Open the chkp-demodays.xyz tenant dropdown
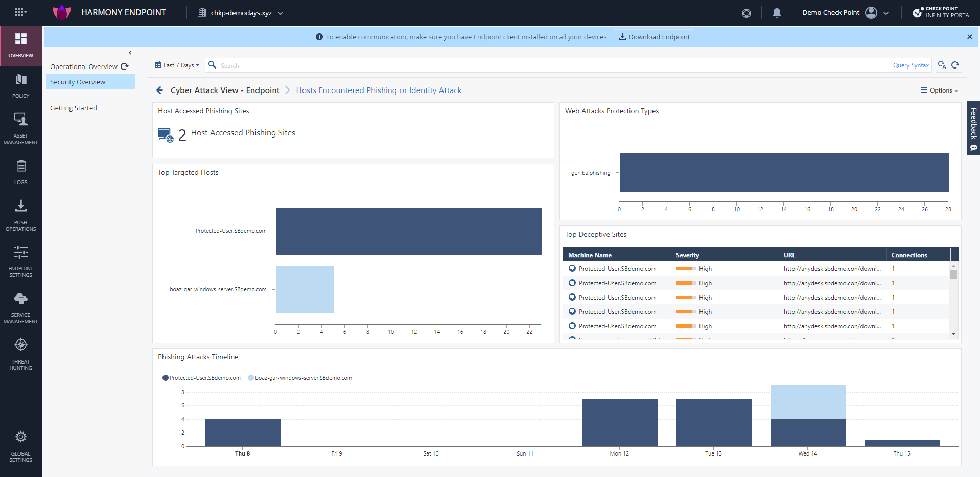This screenshot has height=477, width=980. tap(240, 13)
